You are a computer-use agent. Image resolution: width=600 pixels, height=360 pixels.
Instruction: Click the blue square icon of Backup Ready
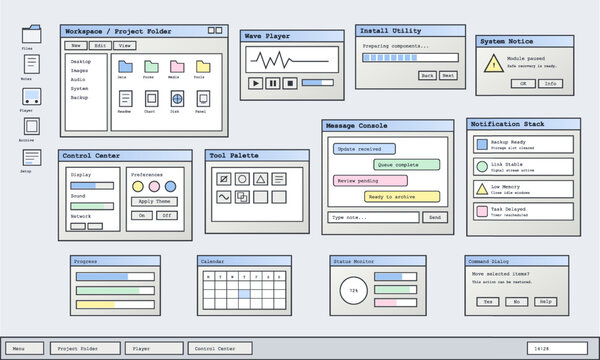click(482, 144)
